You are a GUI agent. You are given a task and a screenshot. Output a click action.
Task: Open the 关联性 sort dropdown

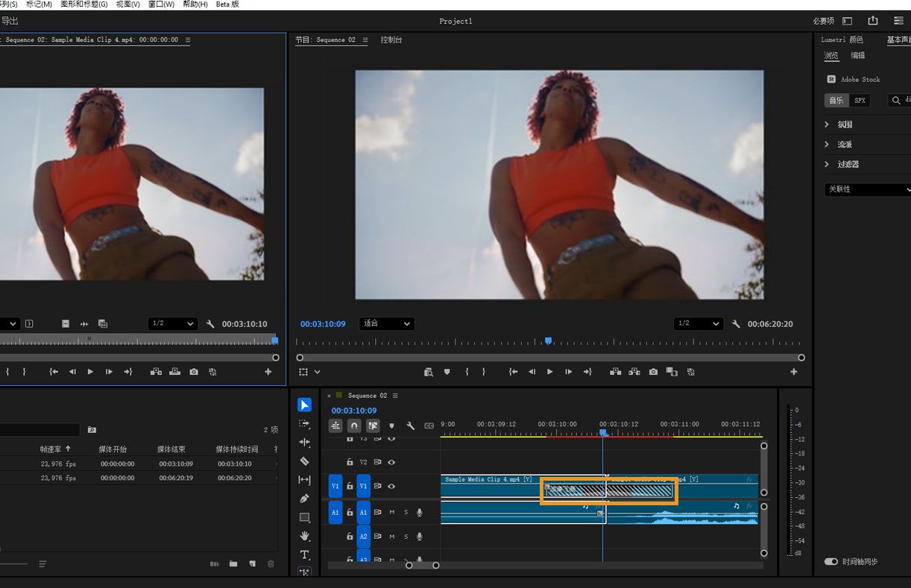868,189
